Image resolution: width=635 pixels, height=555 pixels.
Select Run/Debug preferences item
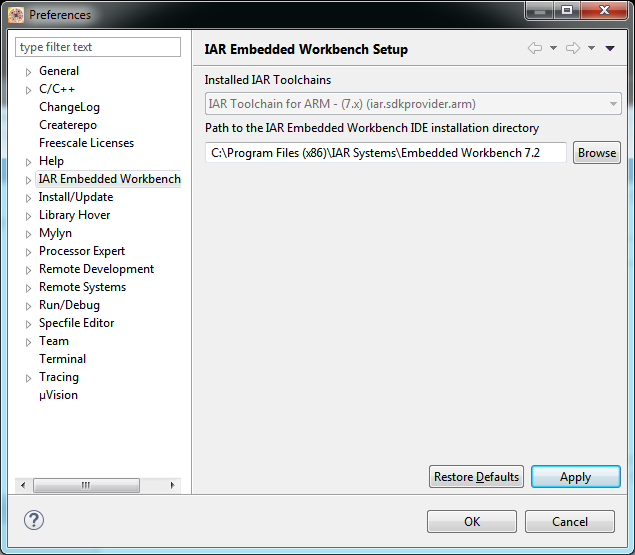coord(69,305)
